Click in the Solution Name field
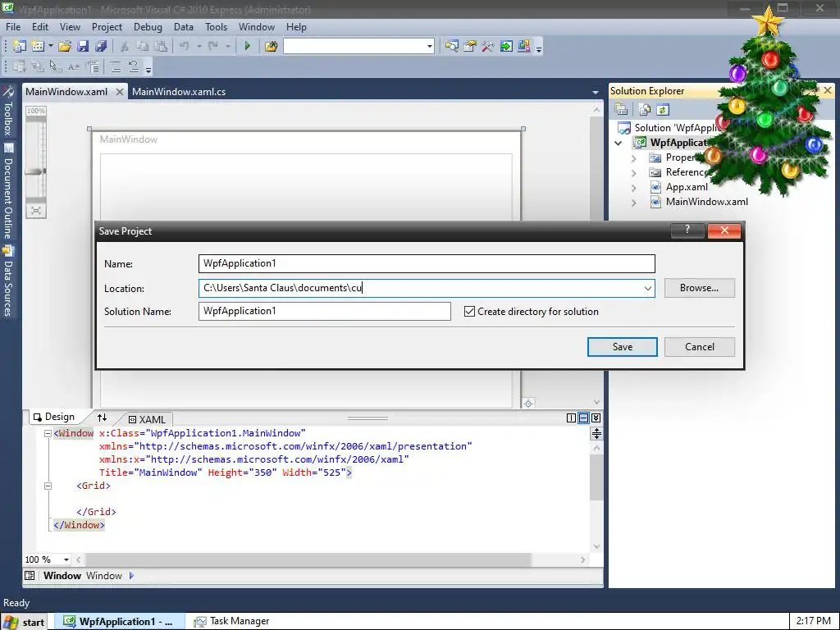The height and width of the screenshot is (630, 840). pyautogui.click(x=324, y=311)
